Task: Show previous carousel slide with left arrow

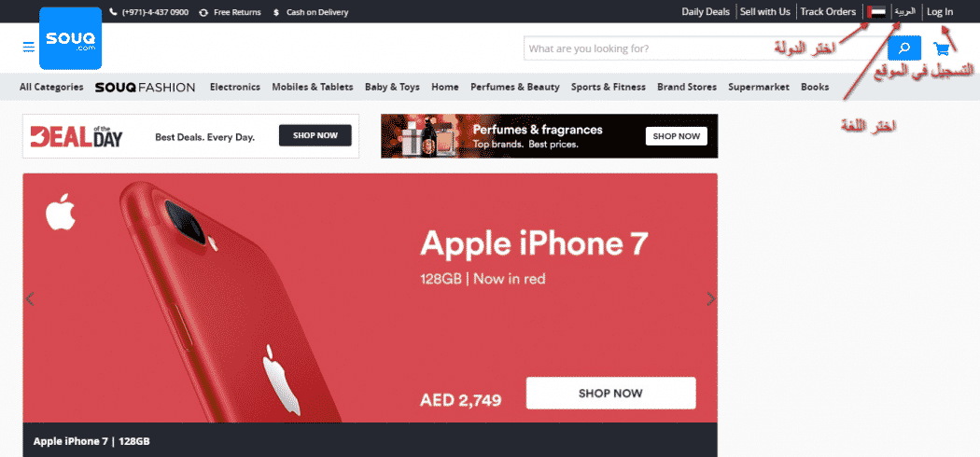Action: click(x=29, y=299)
